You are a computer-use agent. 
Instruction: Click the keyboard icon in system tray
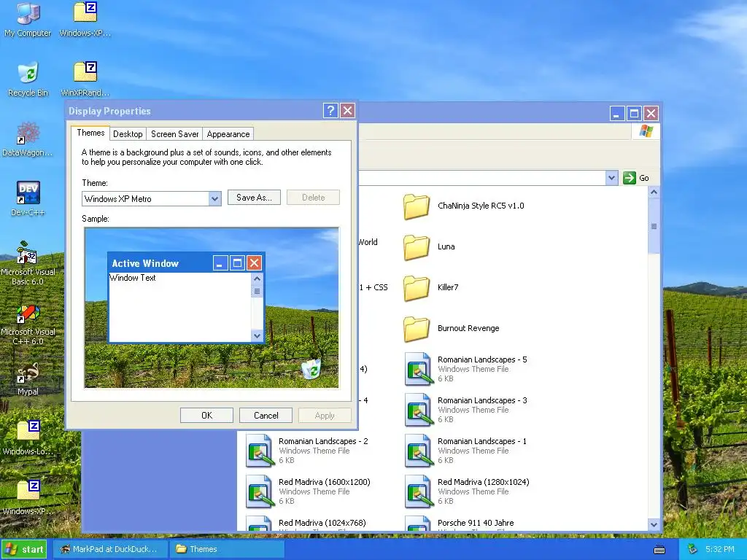(x=659, y=550)
